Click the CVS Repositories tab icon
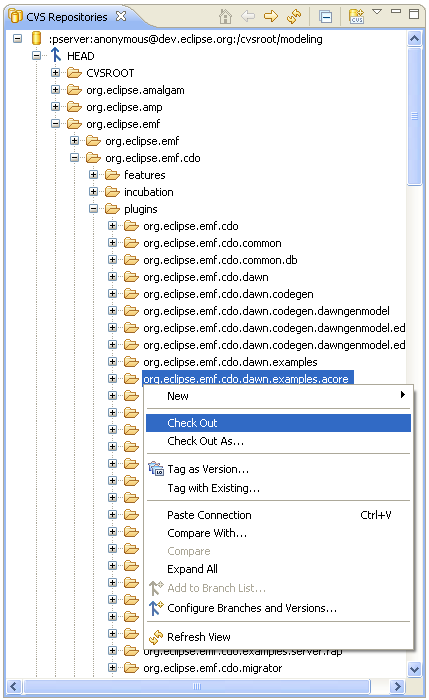The height and width of the screenshot is (700, 429). click(16, 17)
